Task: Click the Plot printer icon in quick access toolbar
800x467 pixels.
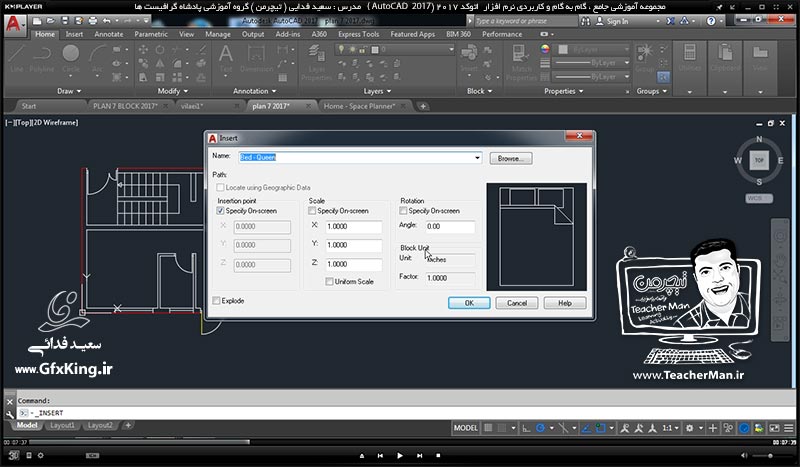Action: point(92,21)
